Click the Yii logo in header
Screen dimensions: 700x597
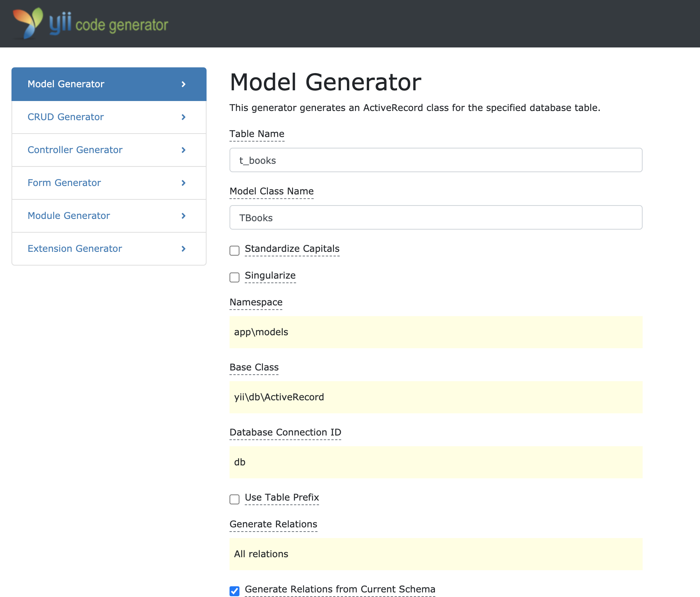90,23
